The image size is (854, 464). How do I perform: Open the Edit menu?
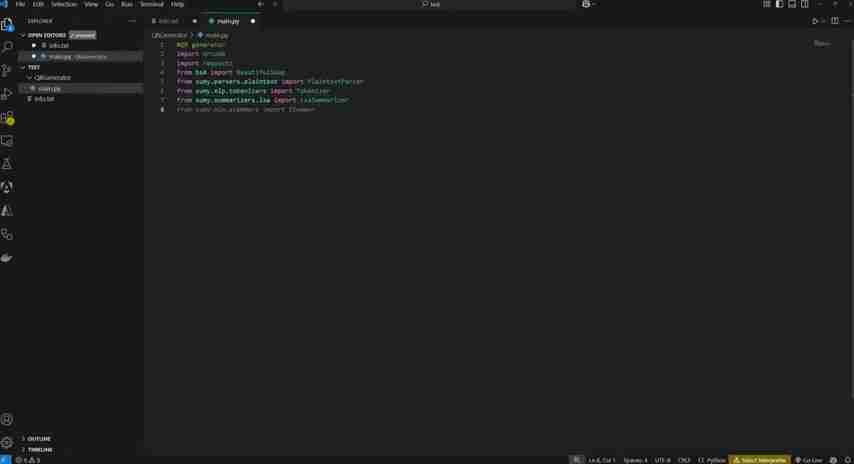[38, 4]
